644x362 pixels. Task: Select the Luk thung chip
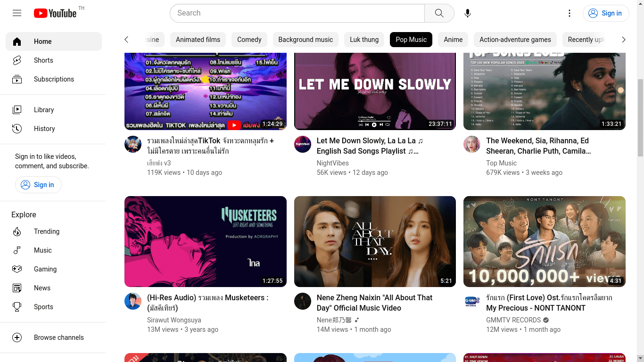364,40
